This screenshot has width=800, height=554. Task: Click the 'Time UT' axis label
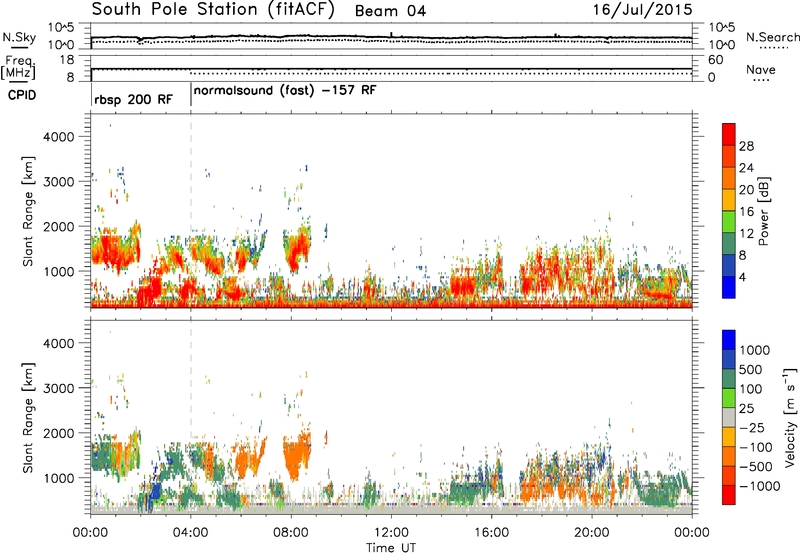(391, 548)
